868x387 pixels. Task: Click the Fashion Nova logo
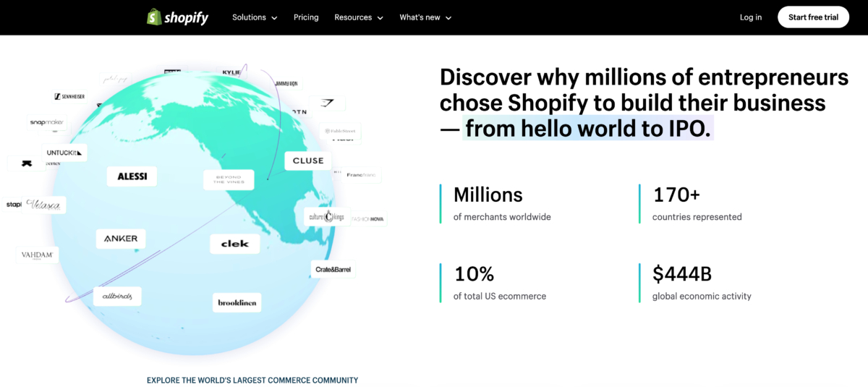coord(369,218)
